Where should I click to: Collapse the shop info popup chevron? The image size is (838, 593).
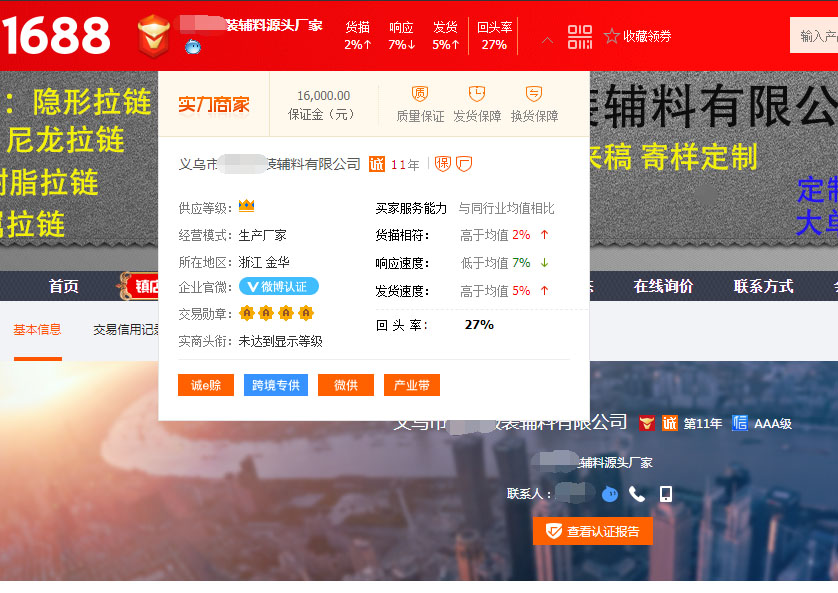(x=547, y=40)
